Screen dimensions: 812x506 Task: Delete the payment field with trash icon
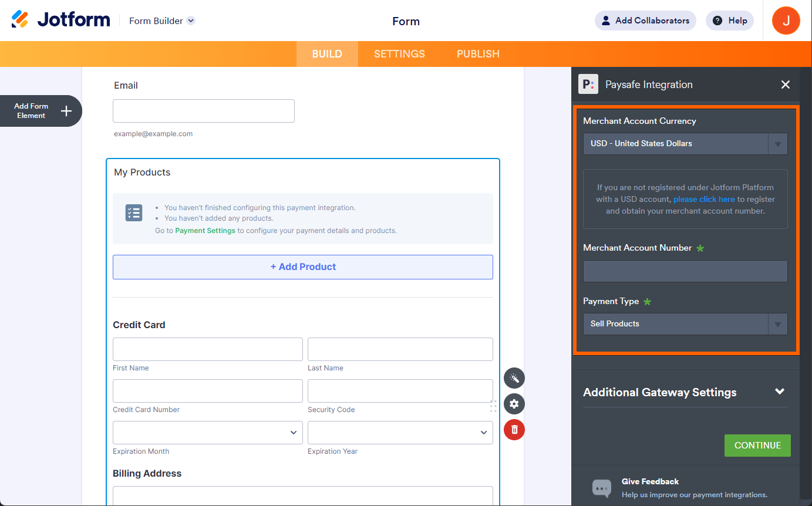point(514,430)
